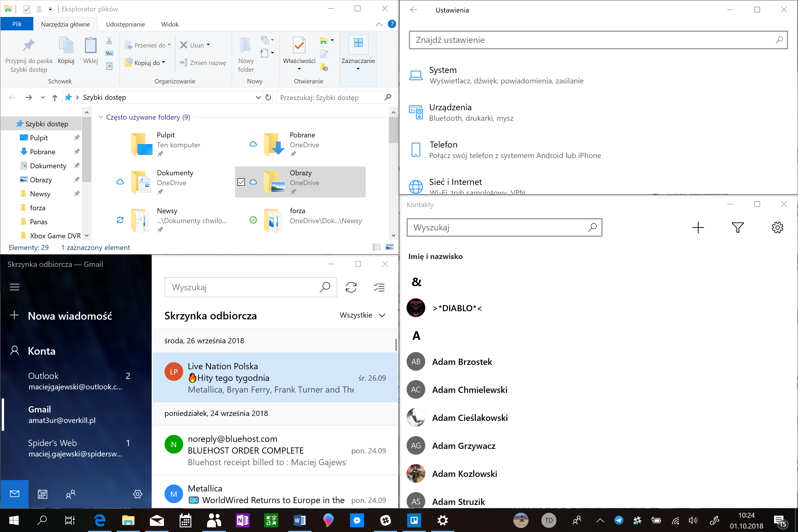Click the Explorer search field

point(335,97)
